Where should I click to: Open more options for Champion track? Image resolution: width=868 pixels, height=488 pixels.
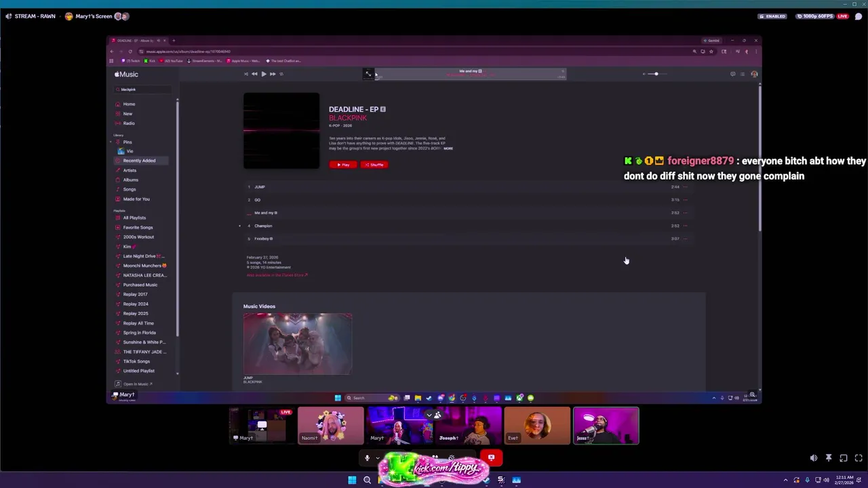(x=686, y=226)
